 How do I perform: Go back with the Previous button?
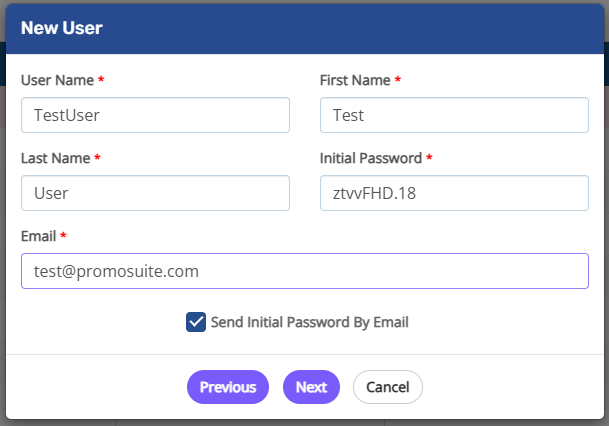[228, 387]
